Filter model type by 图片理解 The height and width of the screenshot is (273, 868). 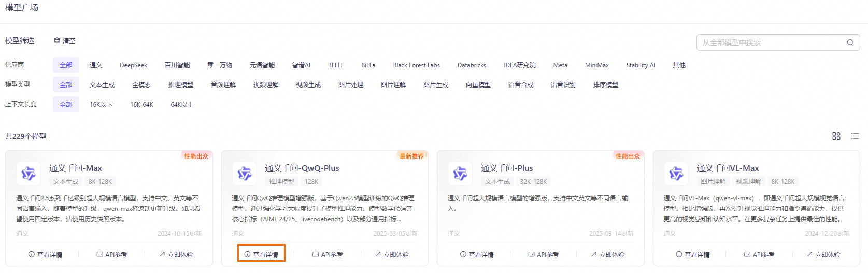[393, 85]
